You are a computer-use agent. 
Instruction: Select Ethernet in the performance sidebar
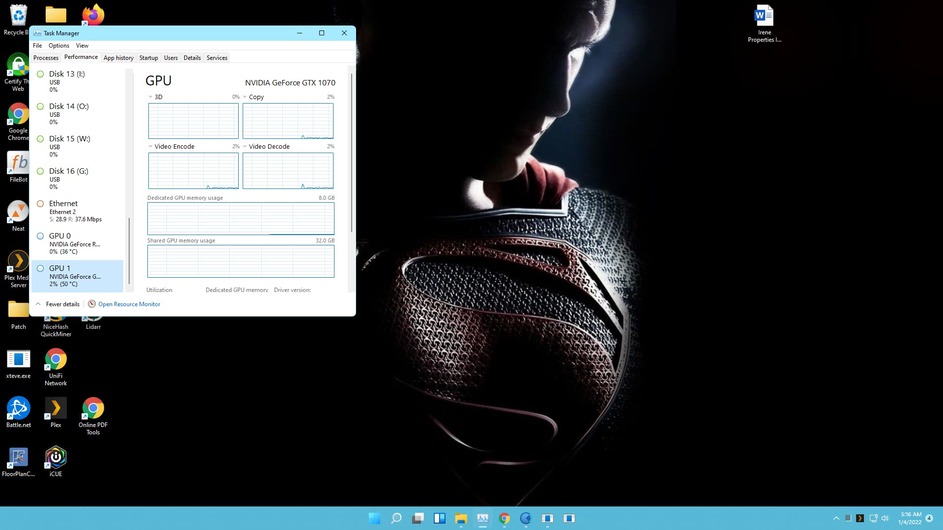78,211
